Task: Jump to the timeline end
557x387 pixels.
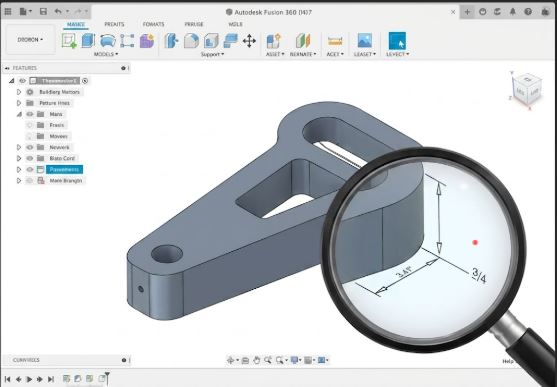Action: (51, 379)
